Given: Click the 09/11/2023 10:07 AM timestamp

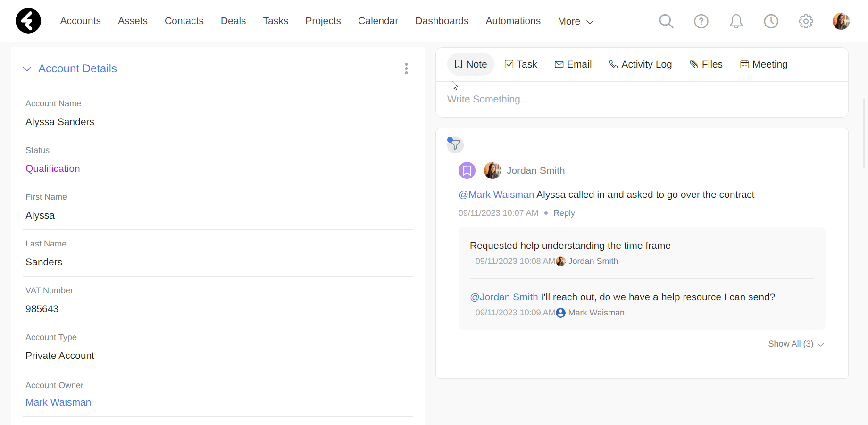Looking at the screenshot, I should [x=498, y=213].
